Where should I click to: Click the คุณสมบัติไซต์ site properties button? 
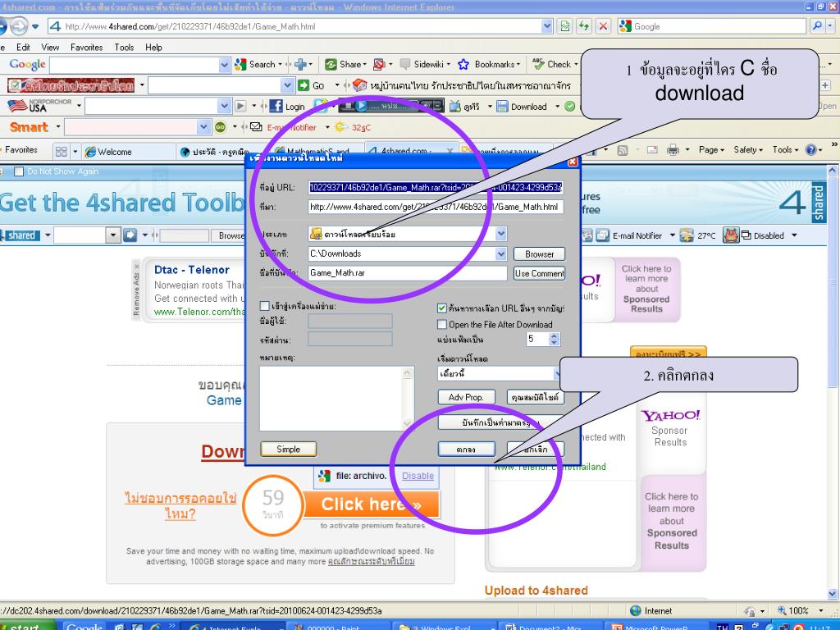coord(535,397)
